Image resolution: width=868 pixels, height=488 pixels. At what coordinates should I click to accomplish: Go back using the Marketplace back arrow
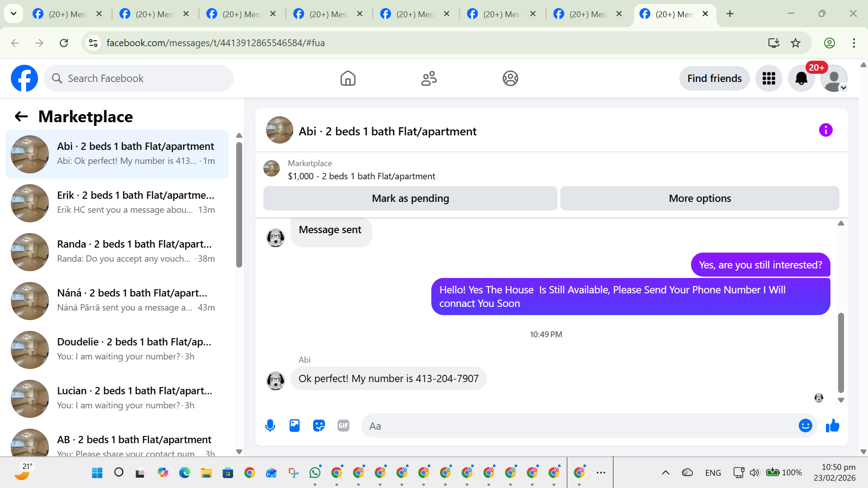click(21, 117)
